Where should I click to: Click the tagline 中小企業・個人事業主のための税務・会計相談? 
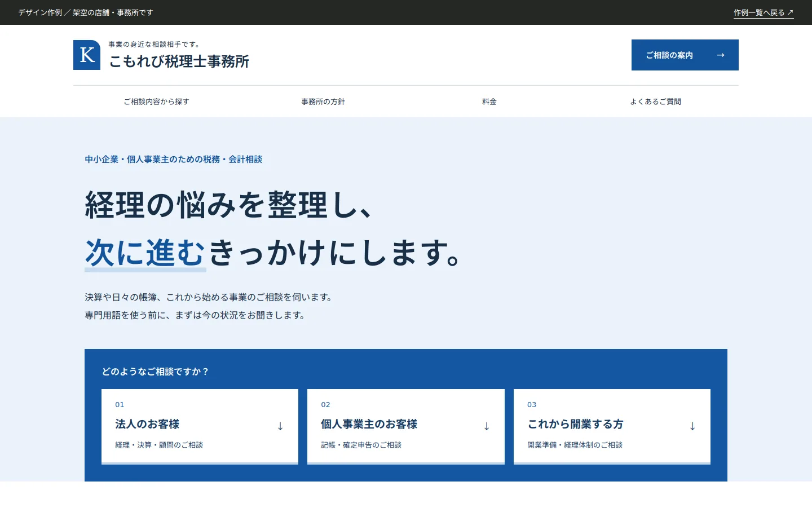click(x=173, y=160)
